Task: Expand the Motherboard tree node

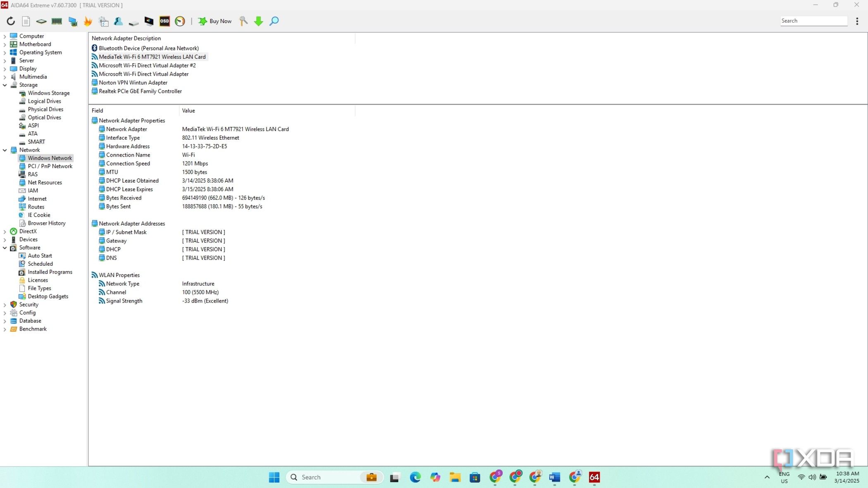Action: click(x=5, y=45)
